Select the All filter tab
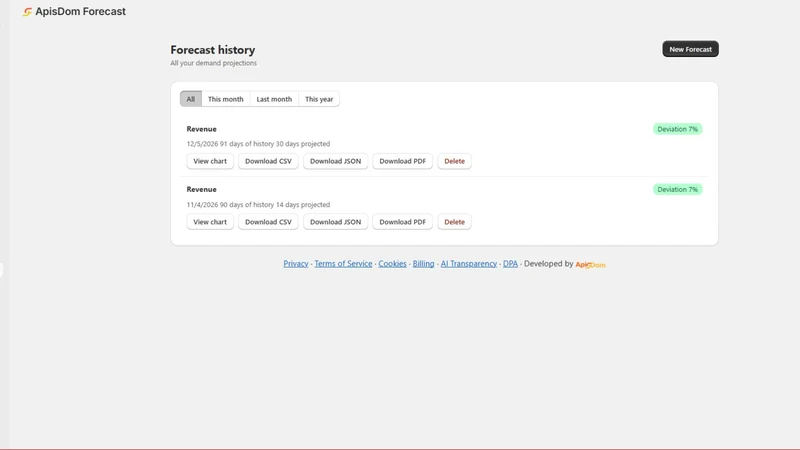800x450 pixels. click(x=190, y=99)
